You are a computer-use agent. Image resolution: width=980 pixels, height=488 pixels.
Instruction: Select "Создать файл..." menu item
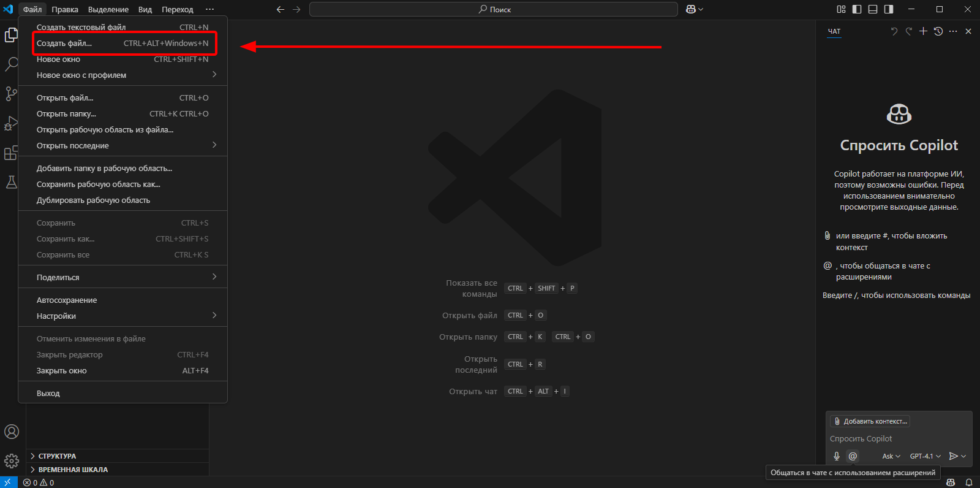(64, 44)
